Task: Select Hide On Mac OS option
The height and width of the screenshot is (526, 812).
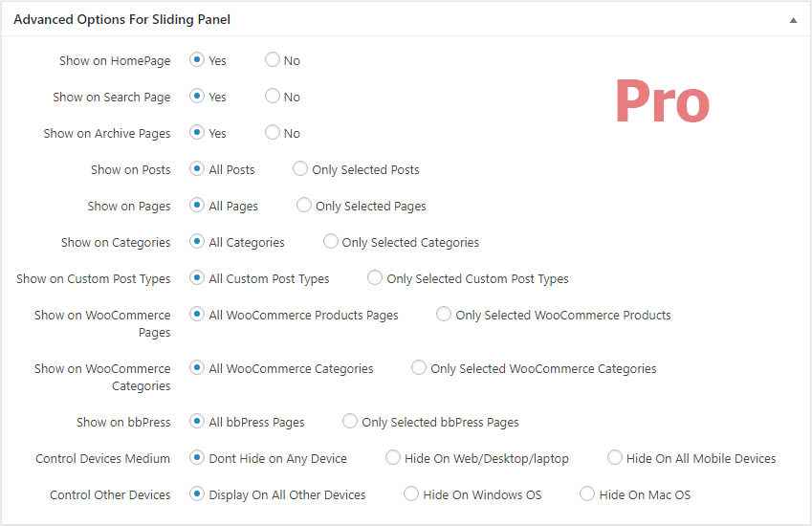Action: coord(587,493)
